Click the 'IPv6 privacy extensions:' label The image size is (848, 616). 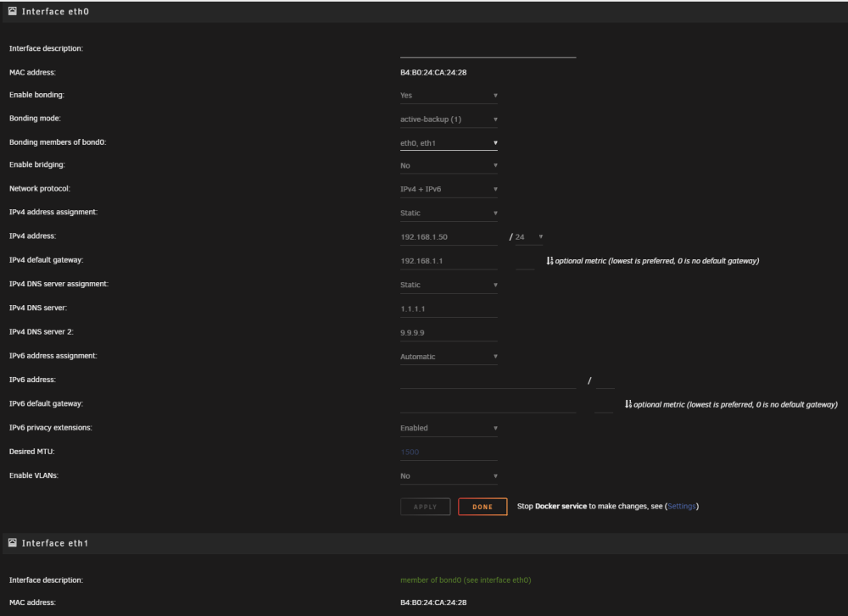(x=51, y=427)
